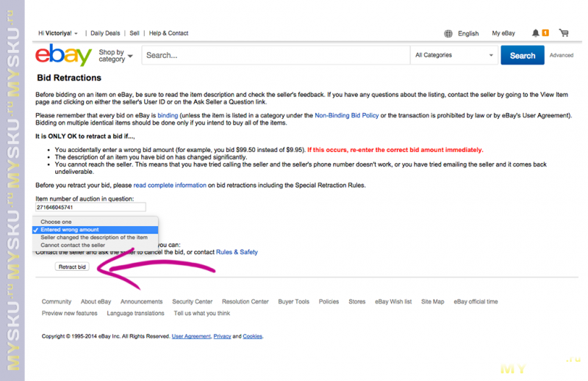Open Language translations link

pos(135,313)
